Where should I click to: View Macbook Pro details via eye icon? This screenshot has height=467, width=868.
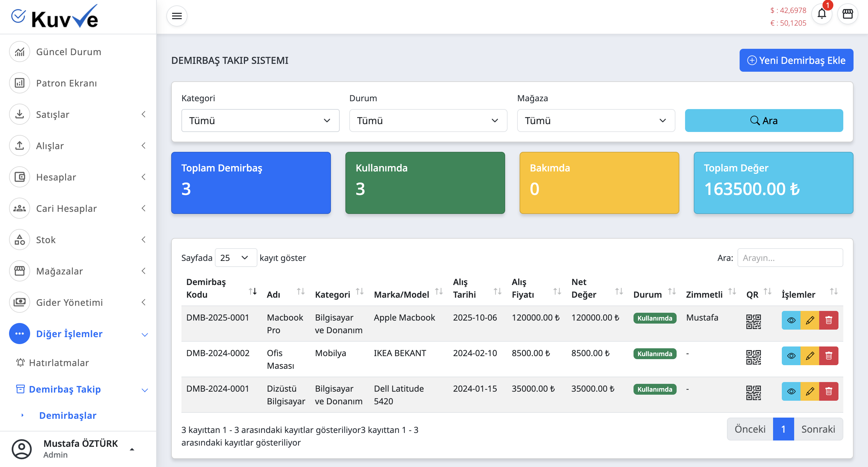coord(791,320)
